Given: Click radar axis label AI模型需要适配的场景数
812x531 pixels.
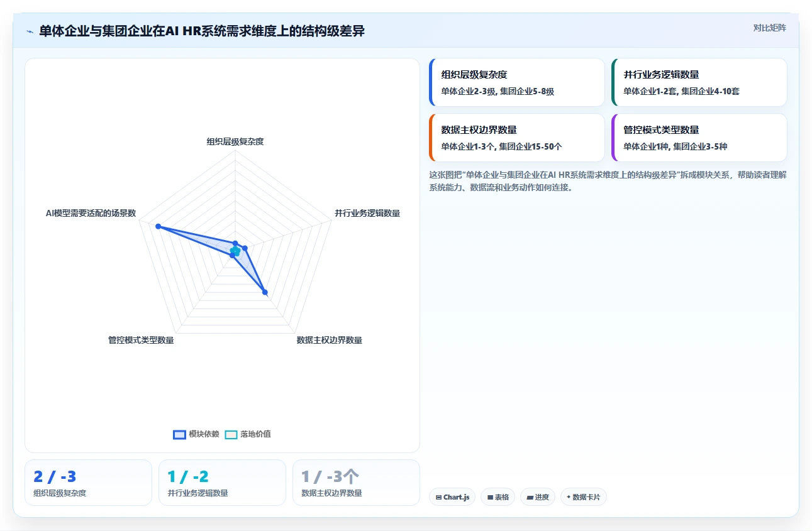Looking at the screenshot, I should coord(91,213).
